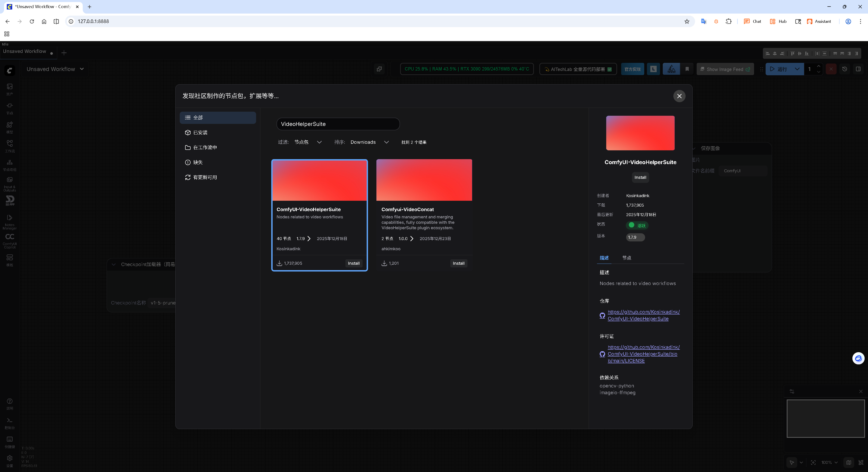Viewport: 868px width, 472px height.
Task: Switch to the 节点 tab in package details
Action: pos(627,258)
